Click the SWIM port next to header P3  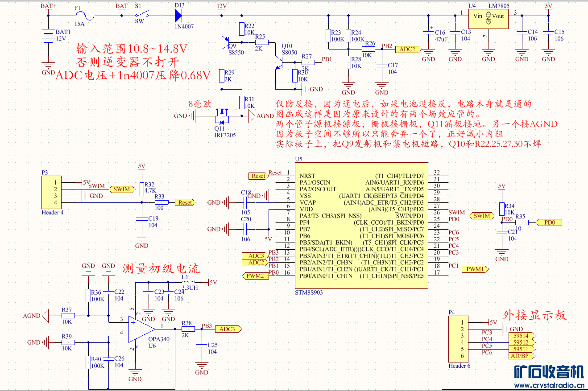123,189
